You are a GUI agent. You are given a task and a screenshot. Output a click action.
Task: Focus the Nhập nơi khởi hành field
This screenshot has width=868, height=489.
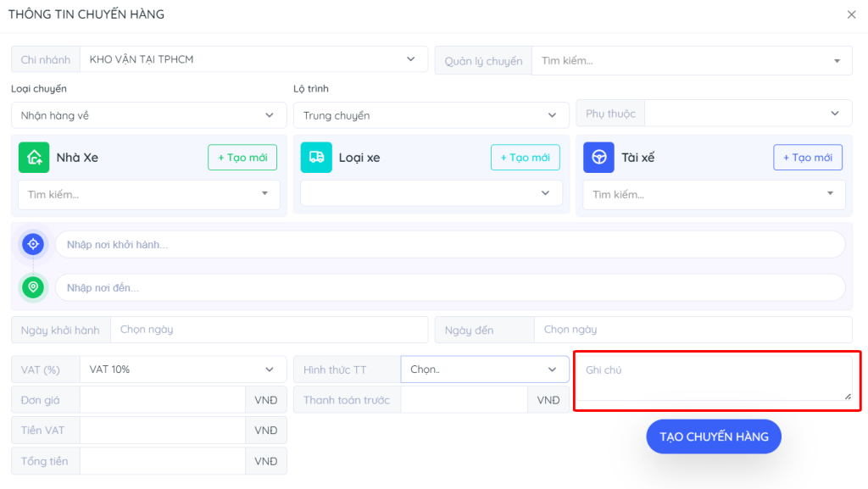tap(449, 244)
